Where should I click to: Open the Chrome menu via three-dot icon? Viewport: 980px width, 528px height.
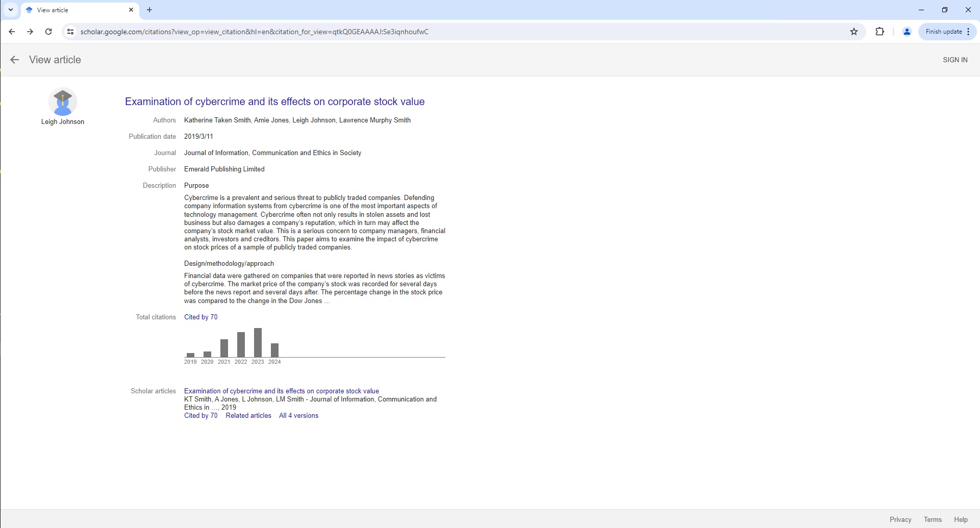coord(969,32)
